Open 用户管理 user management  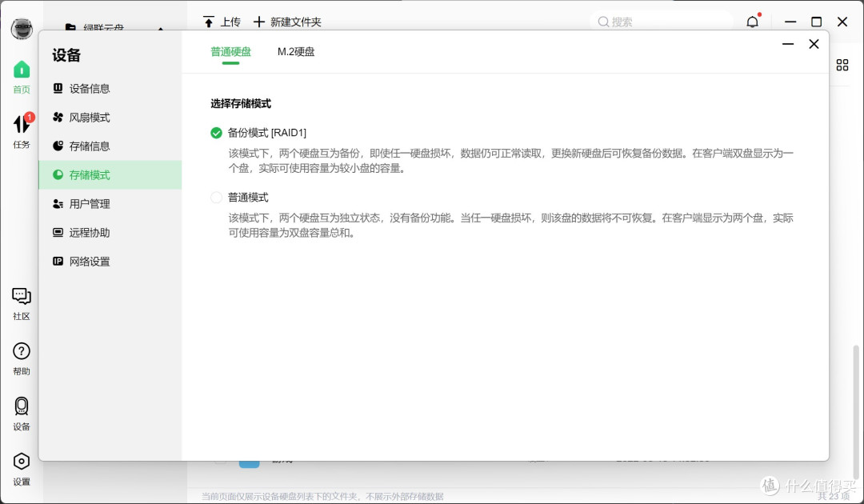click(110, 204)
